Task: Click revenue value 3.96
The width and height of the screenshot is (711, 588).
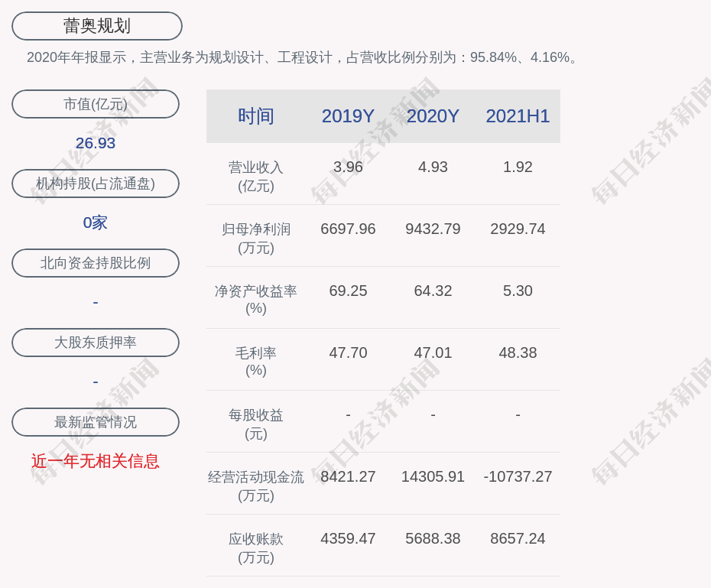Action: coord(348,167)
